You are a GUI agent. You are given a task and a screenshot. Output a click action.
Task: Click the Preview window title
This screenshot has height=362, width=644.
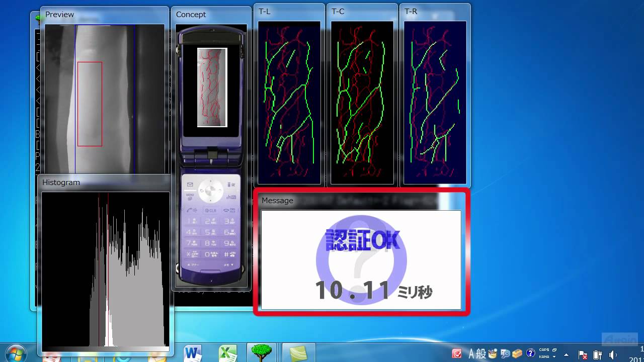click(60, 15)
